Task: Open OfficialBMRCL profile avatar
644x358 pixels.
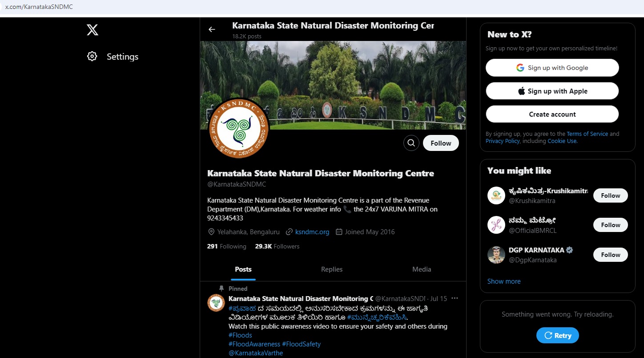Action: [x=496, y=225]
